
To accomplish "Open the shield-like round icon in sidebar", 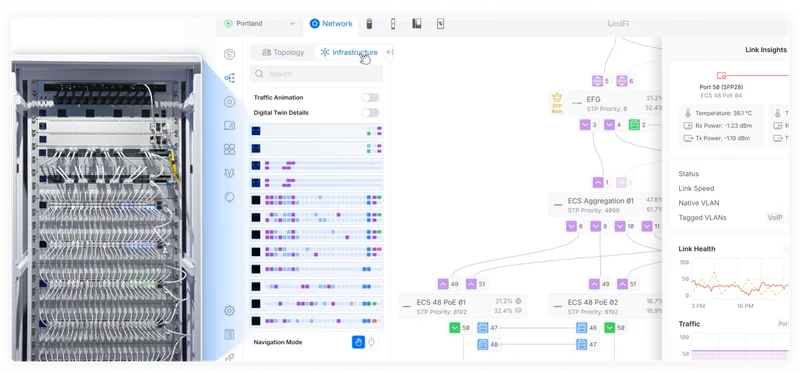I will [230, 197].
